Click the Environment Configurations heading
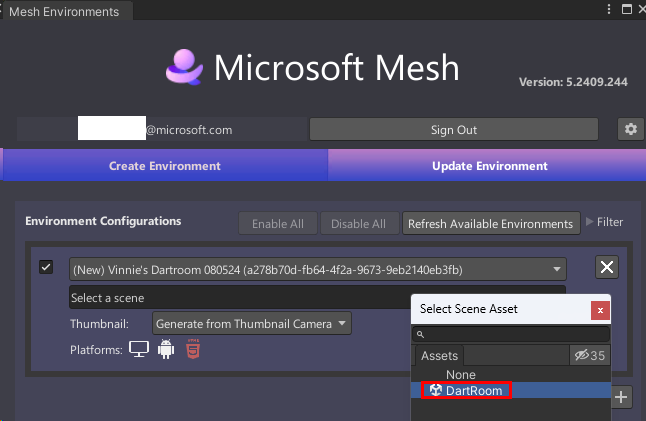 point(103,221)
